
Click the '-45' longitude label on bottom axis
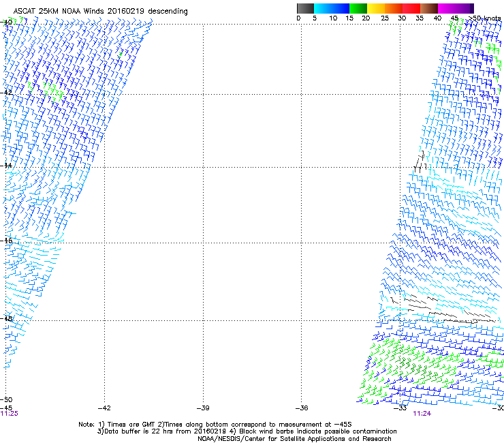[6, 408]
